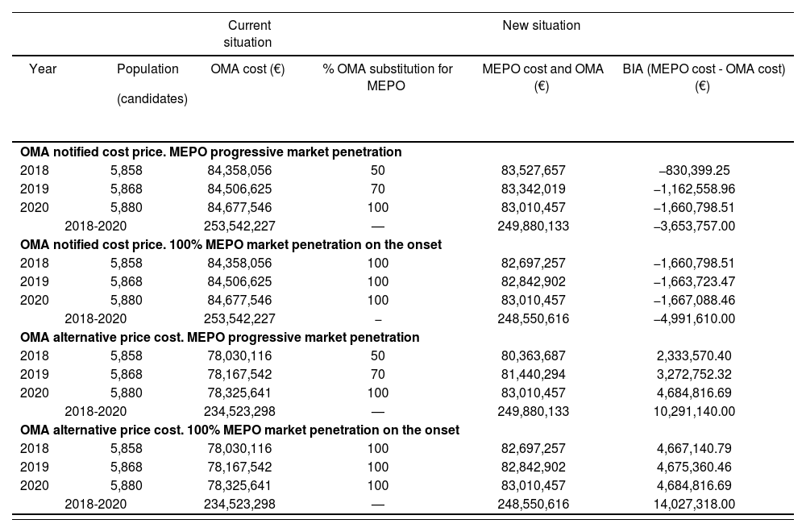Select the total BIA value 10,291,140.00
Screen dimensions: 806x532
(x=695, y=411)
